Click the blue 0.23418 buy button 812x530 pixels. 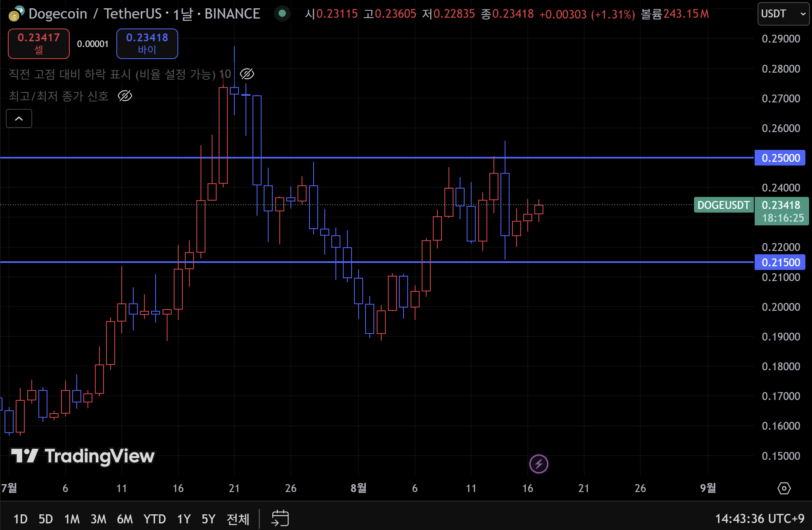(147, 43)
